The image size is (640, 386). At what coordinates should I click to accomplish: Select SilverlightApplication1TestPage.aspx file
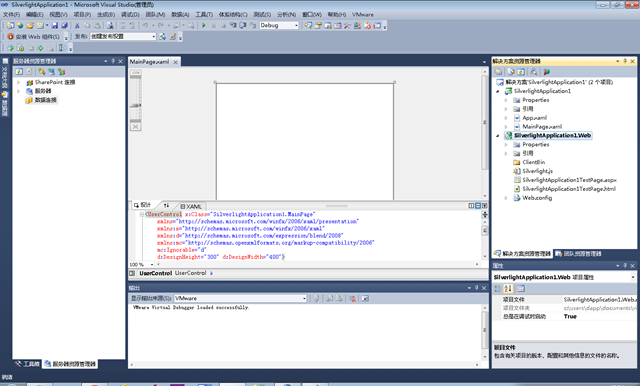(x=569, y=180)
